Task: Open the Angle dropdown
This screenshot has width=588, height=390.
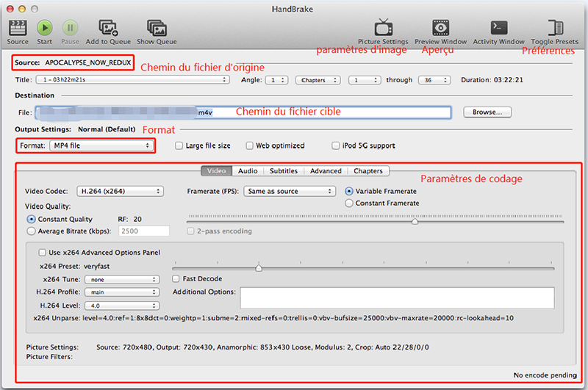Action: click(x=277, y=80)
